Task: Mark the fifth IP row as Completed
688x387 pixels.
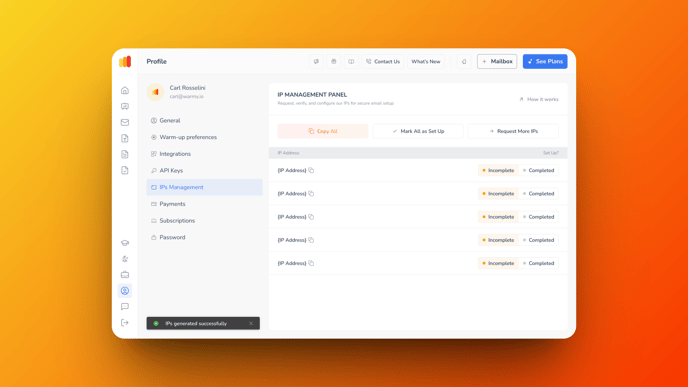Action: click(538, 263)
